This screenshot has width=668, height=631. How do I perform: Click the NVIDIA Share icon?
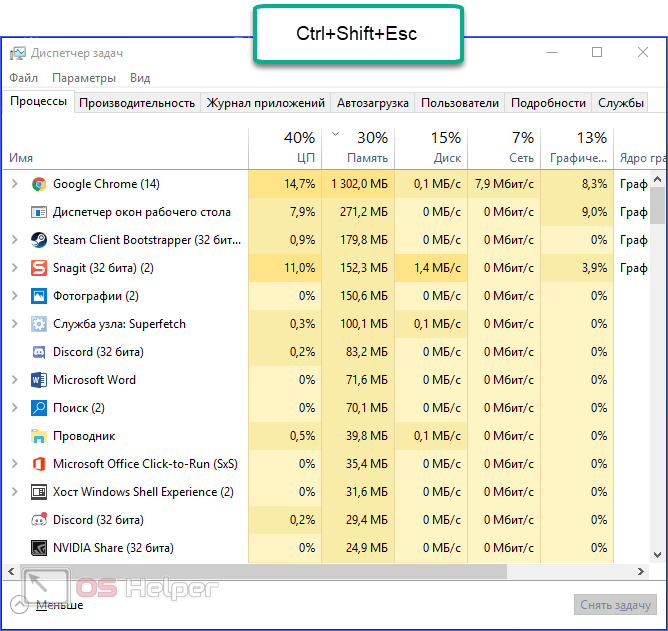click(x=39, y=548)
